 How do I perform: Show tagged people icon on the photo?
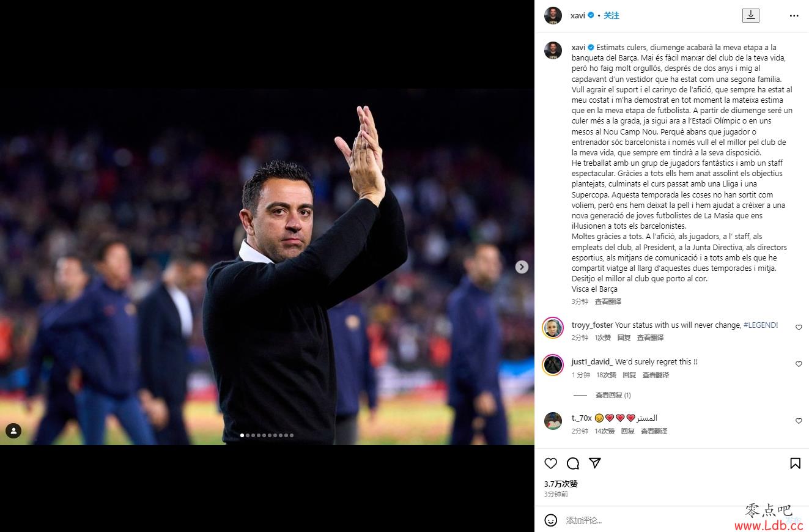coord(13,431)
